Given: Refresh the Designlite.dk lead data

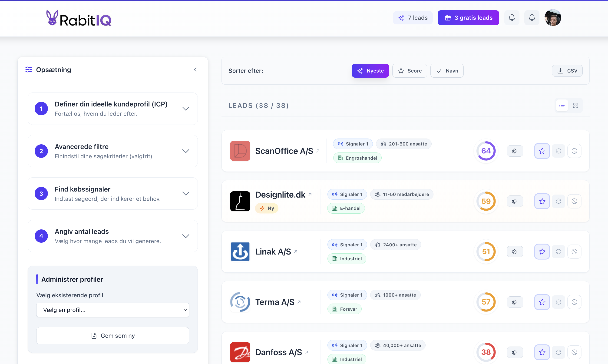Looking at the screenshot, I should [x=558, y=201].
